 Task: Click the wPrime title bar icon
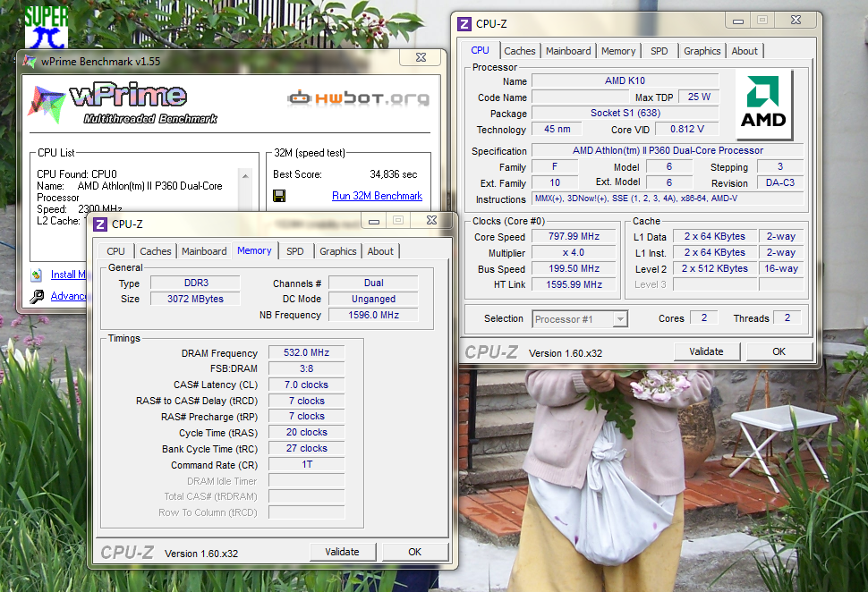click(x=29, y=62)
